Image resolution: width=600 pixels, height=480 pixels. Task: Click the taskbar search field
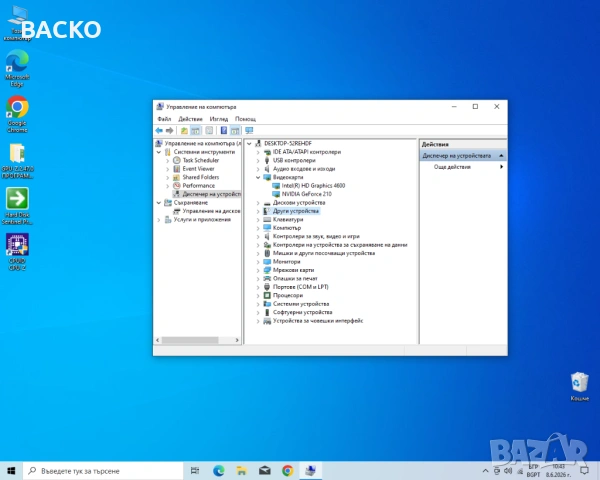[x=103, y=471]
